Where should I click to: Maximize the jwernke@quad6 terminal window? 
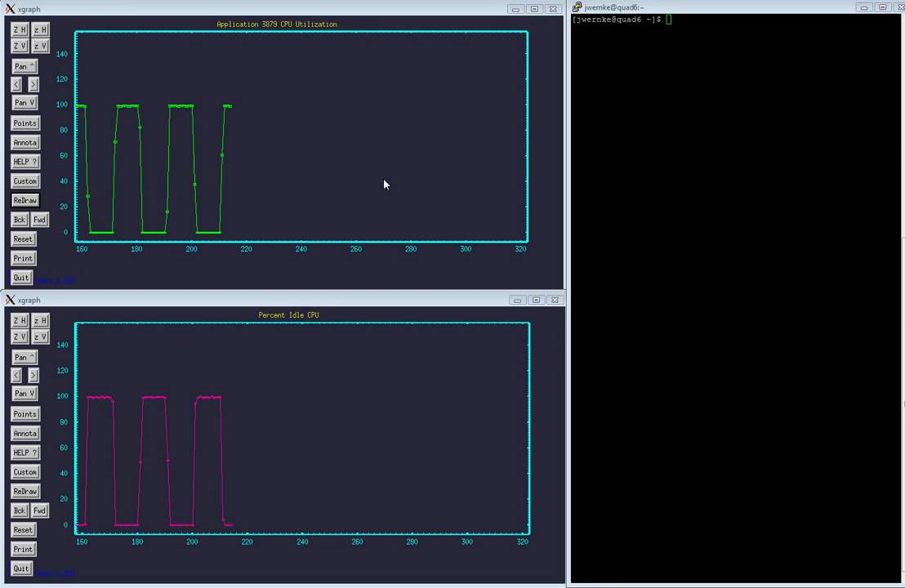[882, 7]
